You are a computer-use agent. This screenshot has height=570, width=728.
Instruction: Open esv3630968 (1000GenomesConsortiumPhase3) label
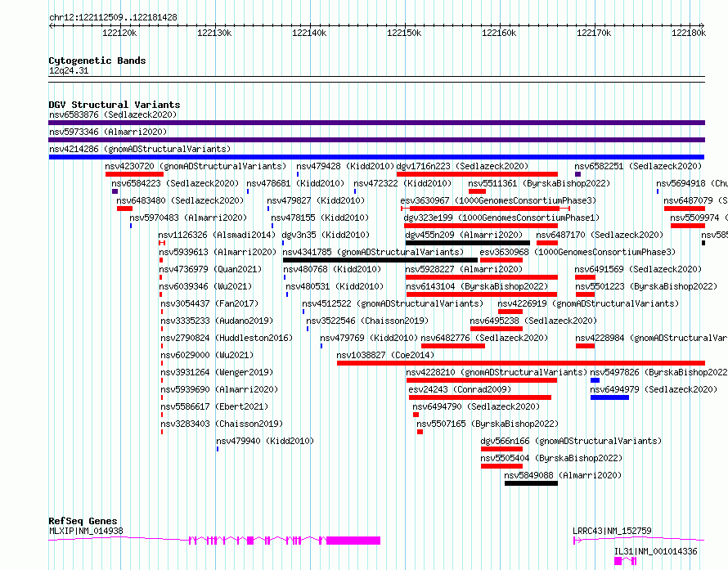[x=577, y=252]
